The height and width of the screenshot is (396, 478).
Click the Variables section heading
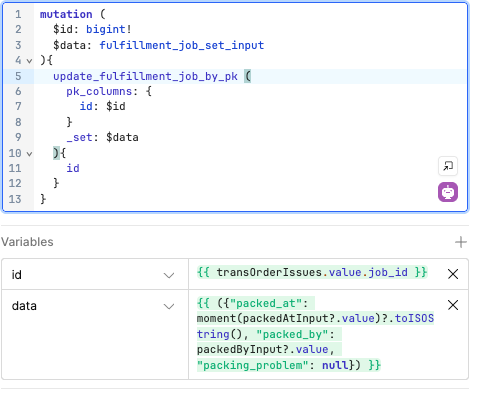(x=27, y=242)
